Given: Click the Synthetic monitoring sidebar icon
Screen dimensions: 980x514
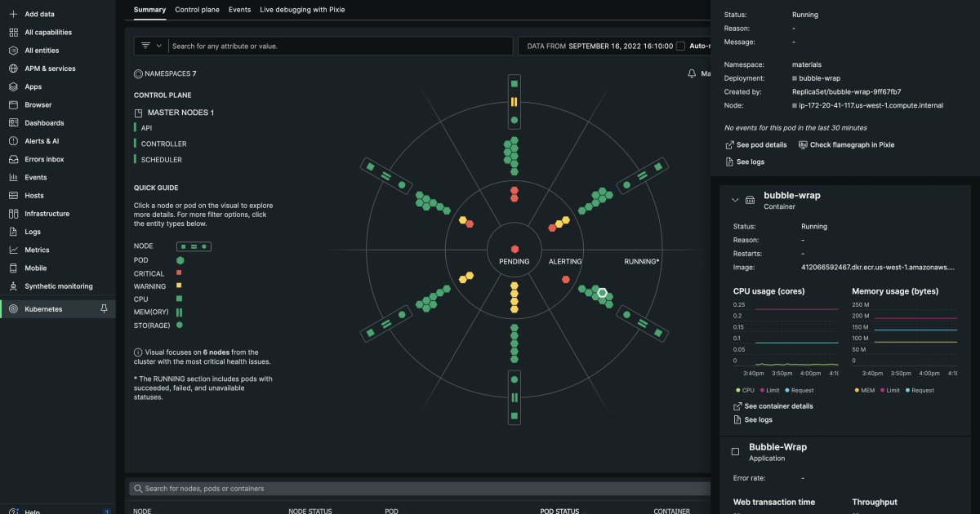Looking at the screenshot, I should point(11,286).
